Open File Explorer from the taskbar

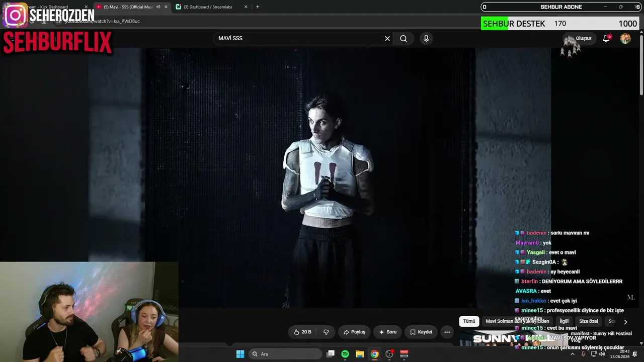point(360,354)
